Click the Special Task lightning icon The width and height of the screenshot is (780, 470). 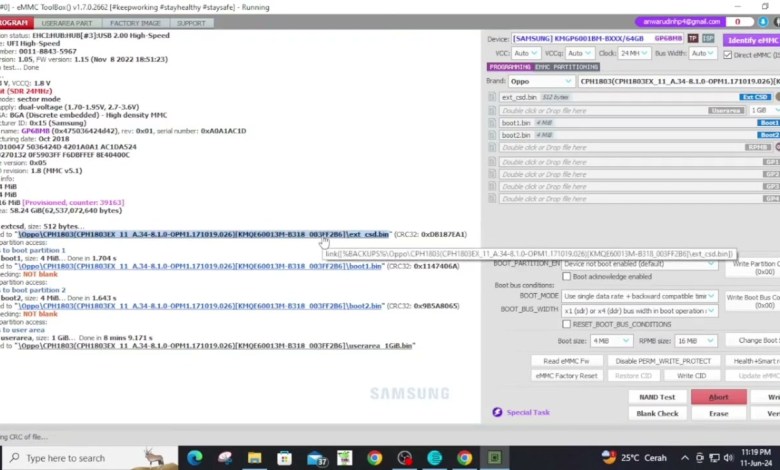(497, 412)
